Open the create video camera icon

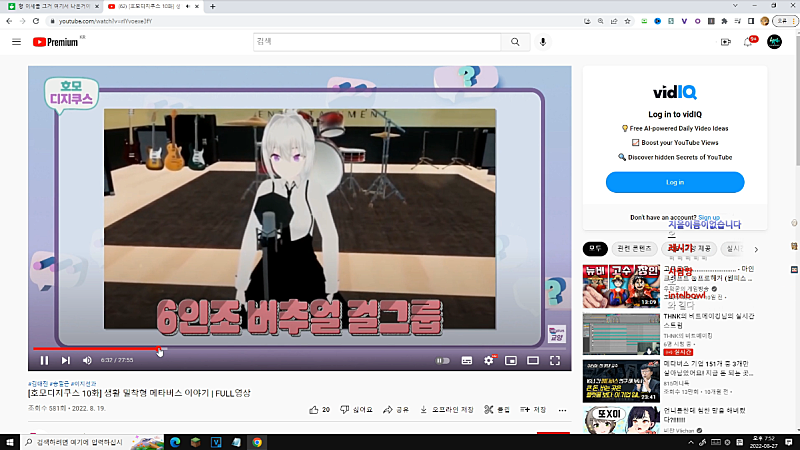point(726,42)
